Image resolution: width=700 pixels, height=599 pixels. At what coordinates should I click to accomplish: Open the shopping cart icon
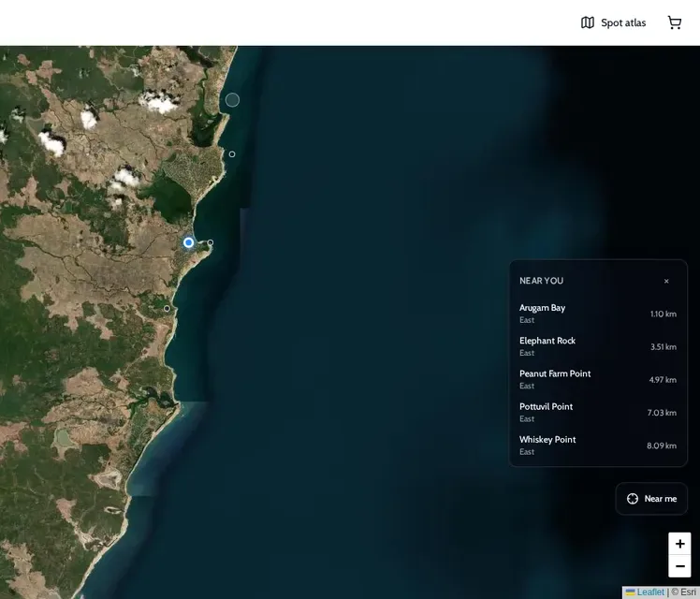click(675, 22)
